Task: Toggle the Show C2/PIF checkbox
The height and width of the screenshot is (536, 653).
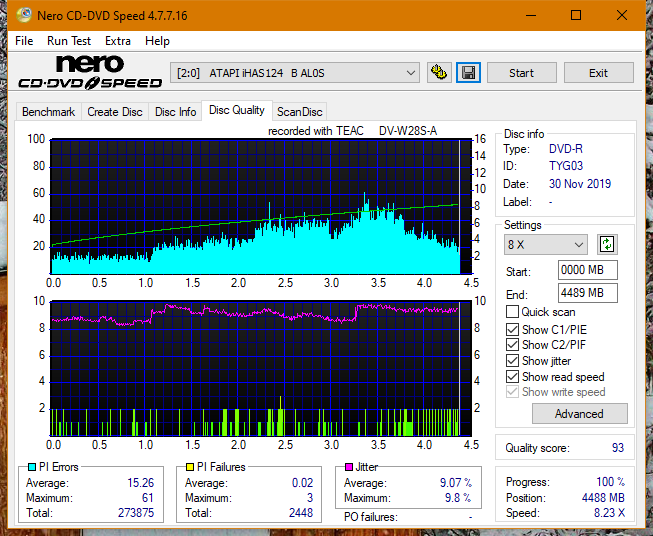Action: (x=512, y=345)
